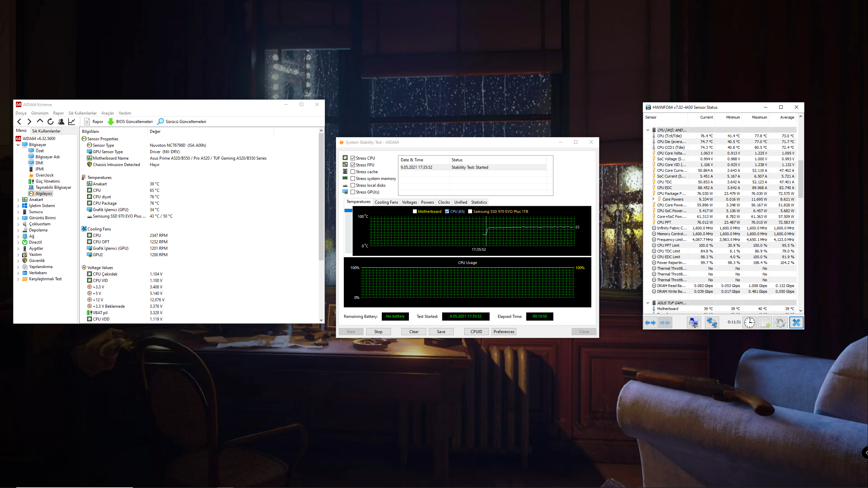The width and height of the screenshot is (868, 488).
Task: Enable the Stress cache checkbox
Action: (353, 172)
